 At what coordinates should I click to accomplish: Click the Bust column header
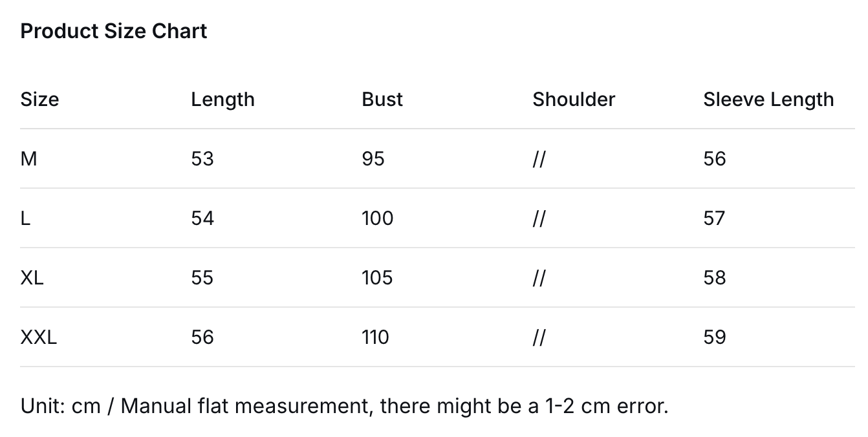(382, 100)
